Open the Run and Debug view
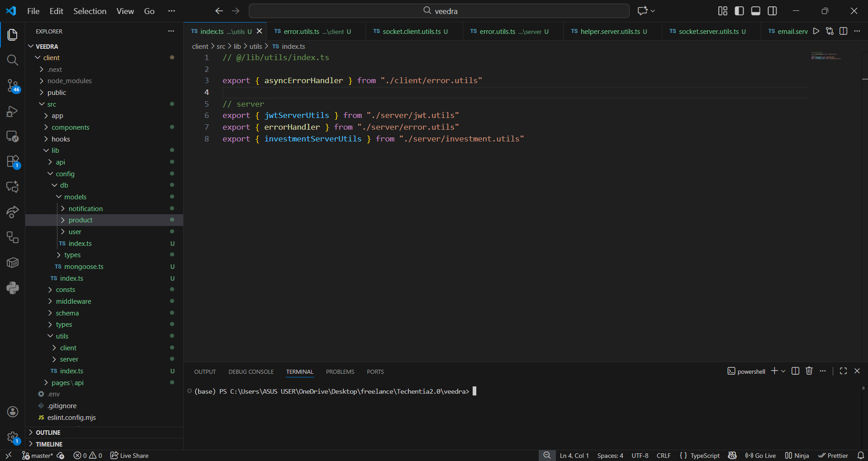This screenshot has width=868, height=461. [x=12, y=111]
